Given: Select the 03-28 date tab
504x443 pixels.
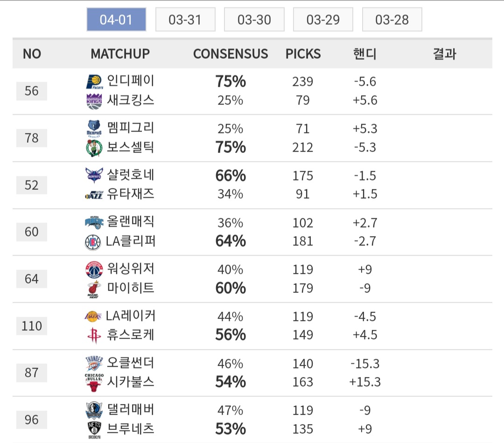Looking at the screenshot, I should (x=392, y=20).
